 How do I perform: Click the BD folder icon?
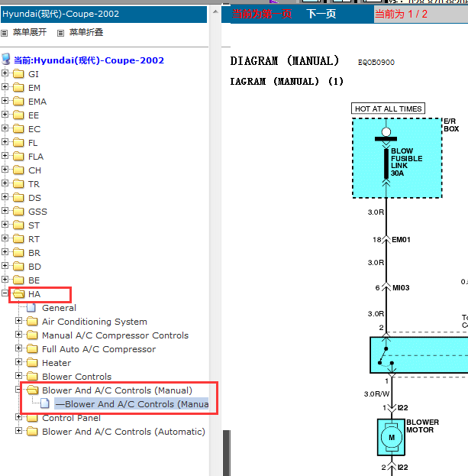[x=18, y=266]
